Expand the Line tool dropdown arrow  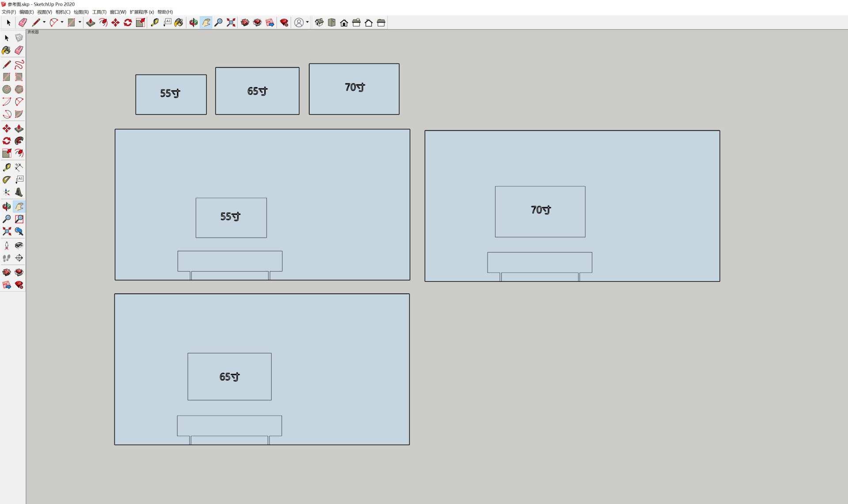(x=44, y=23)
